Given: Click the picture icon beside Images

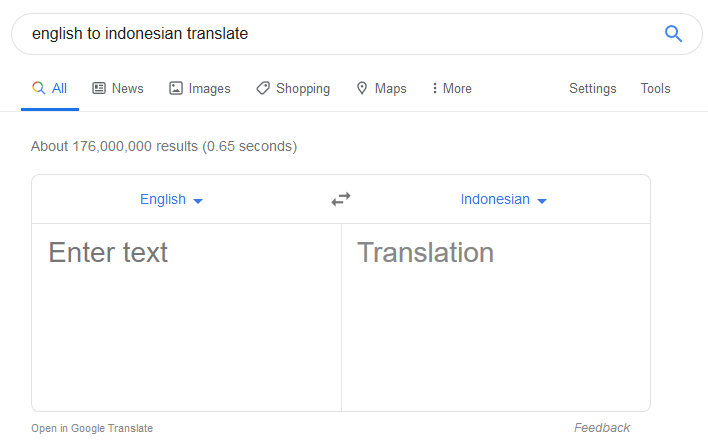Looking at the screenshot, I should (x=176, y=88).
